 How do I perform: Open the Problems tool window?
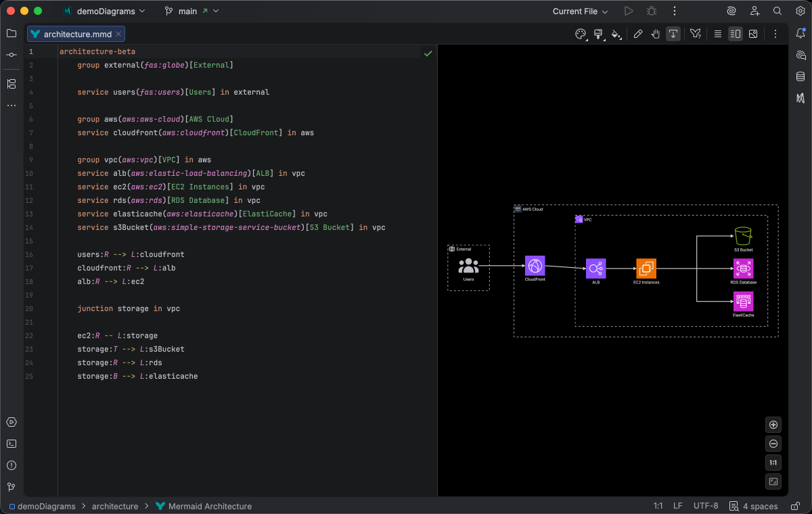(12, 465)
